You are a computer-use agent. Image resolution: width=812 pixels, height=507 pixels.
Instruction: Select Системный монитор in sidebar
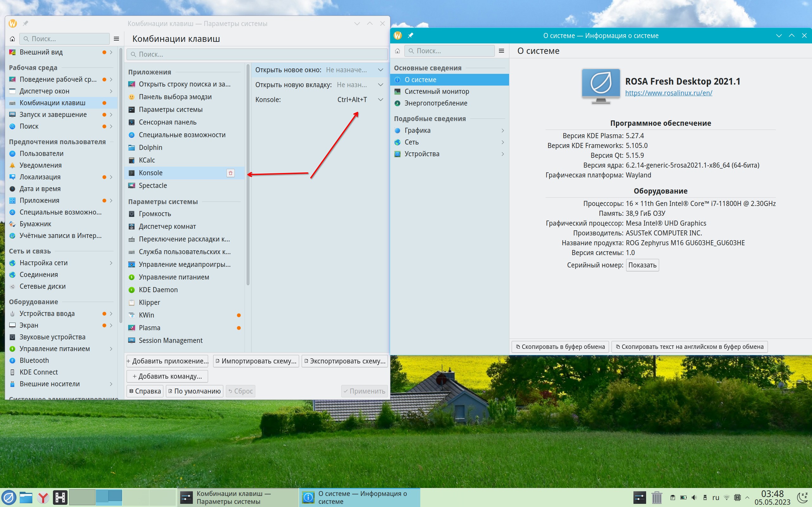(x=436, y=92)
